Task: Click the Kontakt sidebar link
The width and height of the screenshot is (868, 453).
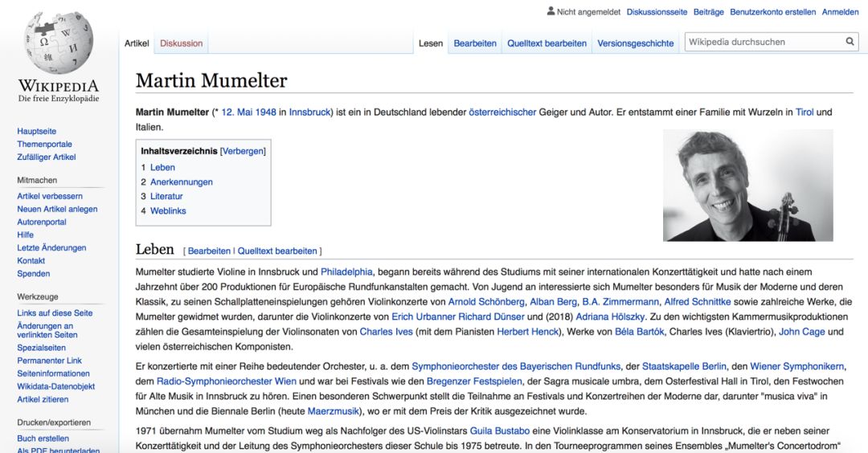Action: pos(31,260)
